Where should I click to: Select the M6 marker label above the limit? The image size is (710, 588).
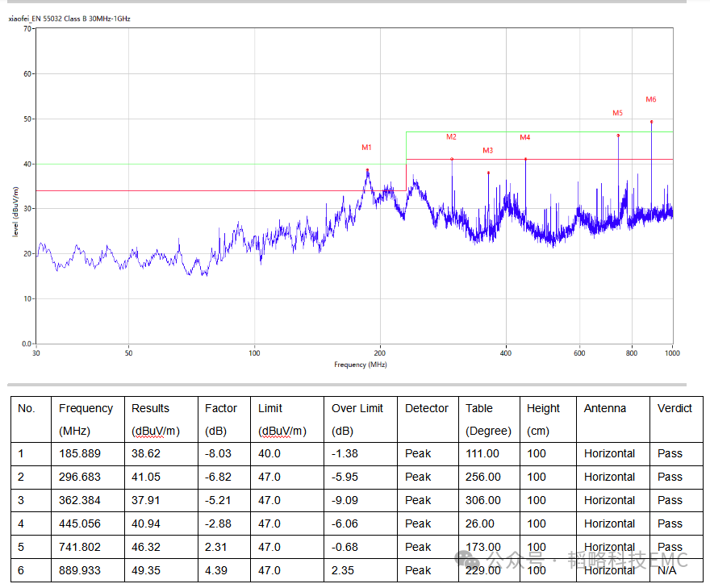(650, 99)
